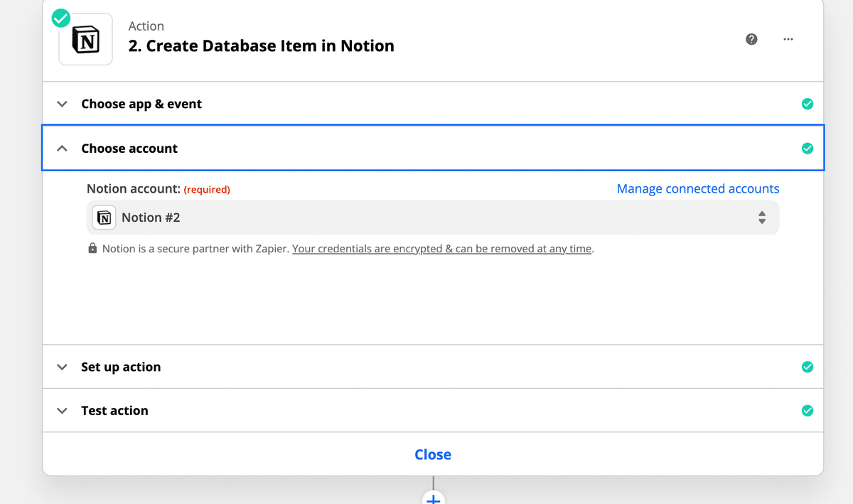
Task: Click the 'Set up action' section title text
Action: pyautogui.click(x=121, y=367)
